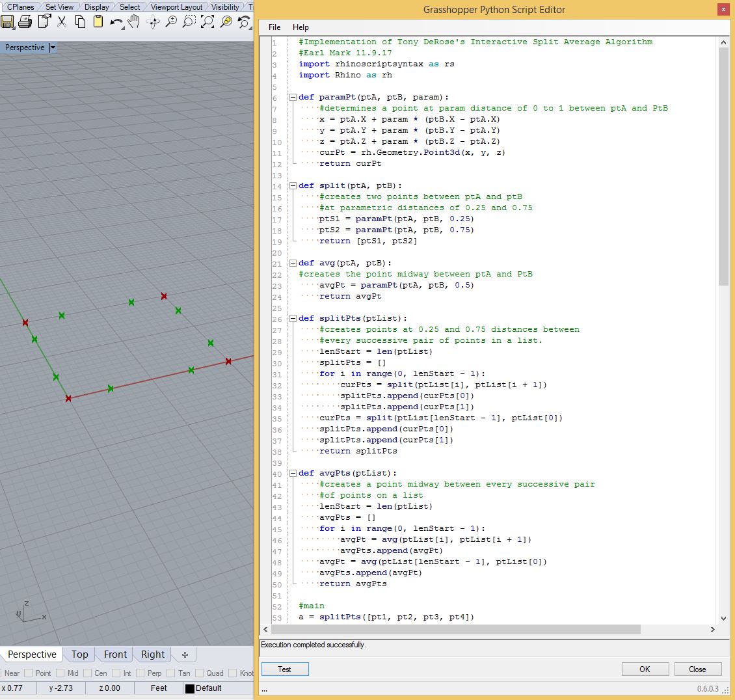Collapse the avgPts function definition
The image size is (735, 700).
click(x=293, y=473)
